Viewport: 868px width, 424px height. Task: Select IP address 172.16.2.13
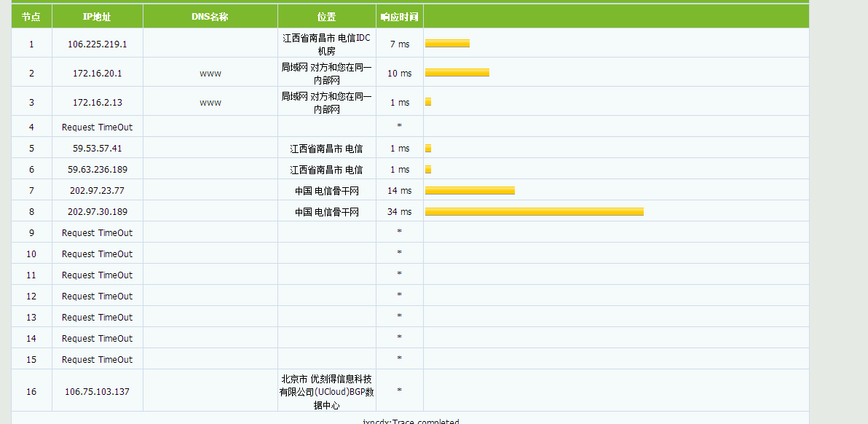[98, 103]
